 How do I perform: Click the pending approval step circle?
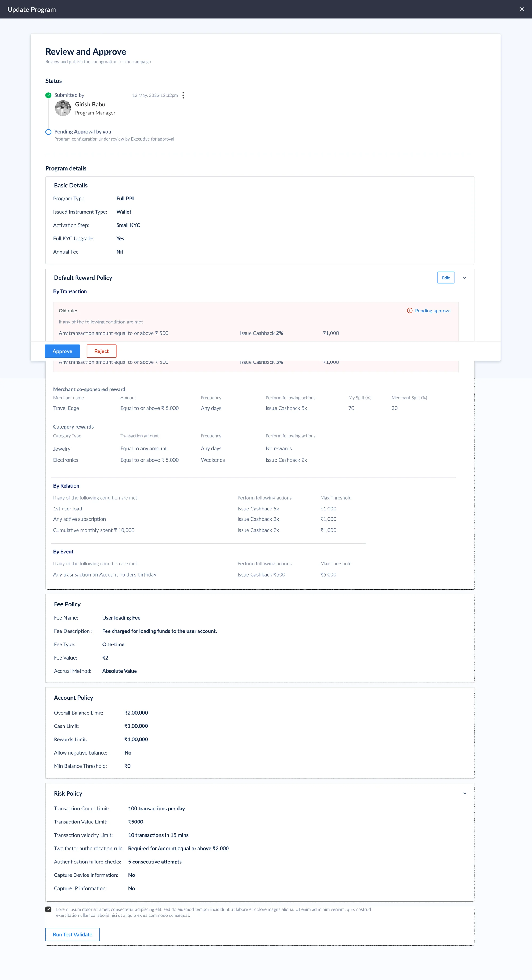coord(48,132)
